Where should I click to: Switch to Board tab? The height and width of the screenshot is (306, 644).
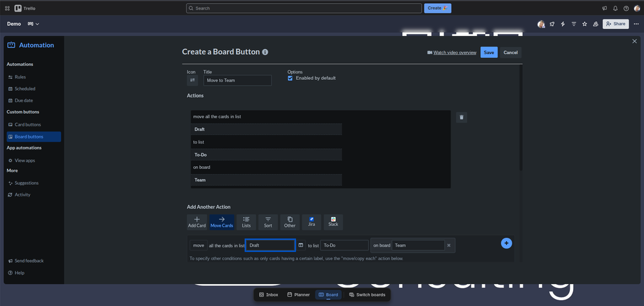[x=328, y=295]
